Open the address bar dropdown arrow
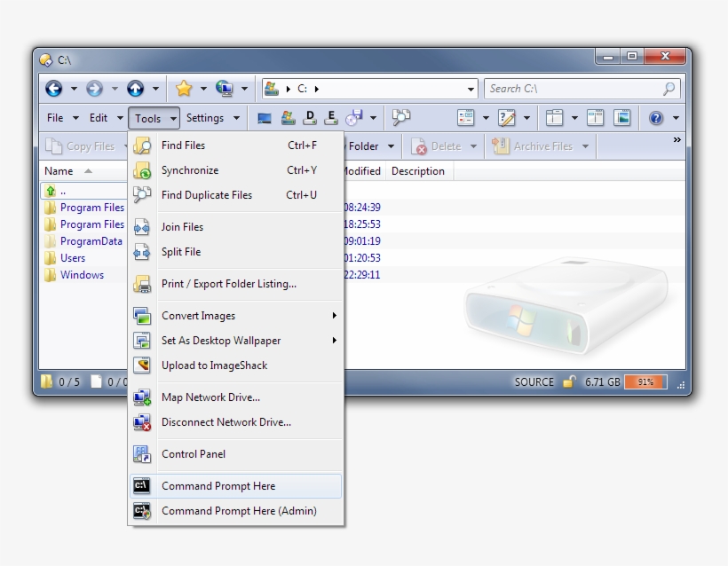 471,89
